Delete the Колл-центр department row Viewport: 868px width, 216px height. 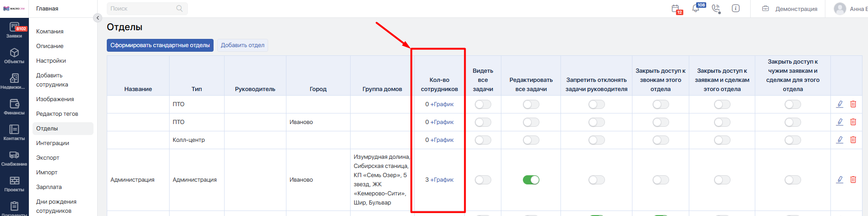853,140
